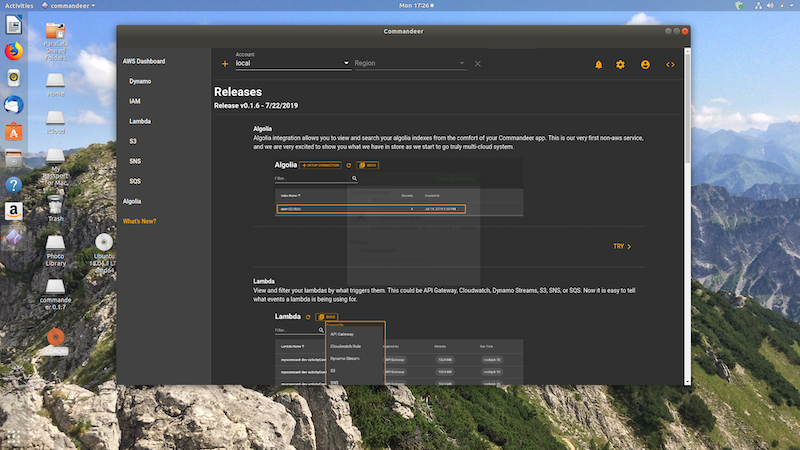Image resolution: width=800 pixels, height=450 pixels.
Task: Click the Lambda release screenshot thumbnail
Action: pyautogui.click(x=398, y=349)
